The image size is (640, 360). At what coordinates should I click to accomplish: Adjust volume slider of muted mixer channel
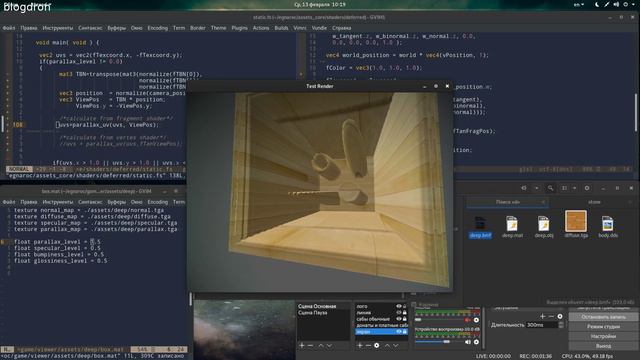pos(438,320)
